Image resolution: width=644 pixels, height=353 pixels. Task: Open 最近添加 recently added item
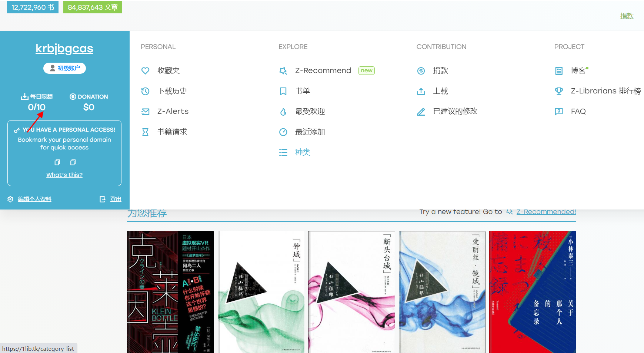coord(310,132)
